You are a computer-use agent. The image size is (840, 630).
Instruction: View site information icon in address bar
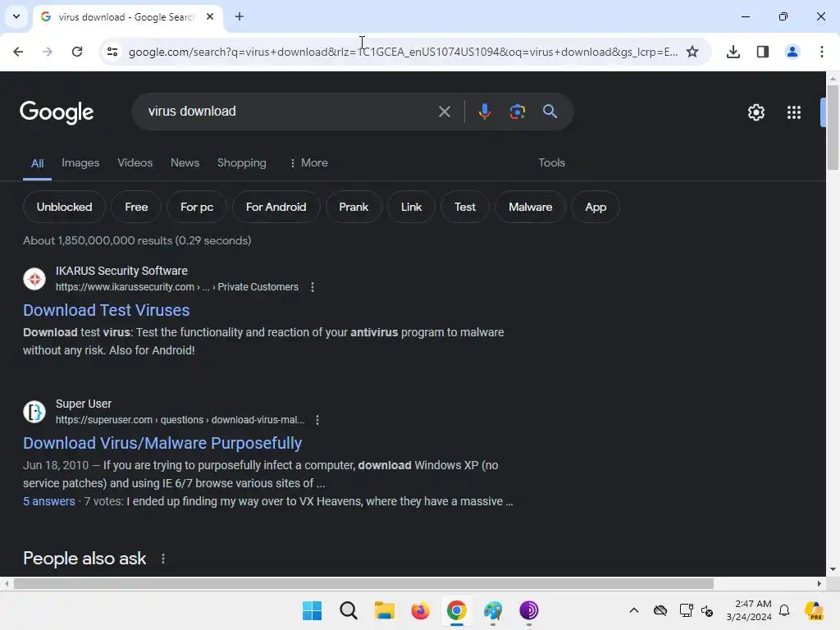pos(112,52)
